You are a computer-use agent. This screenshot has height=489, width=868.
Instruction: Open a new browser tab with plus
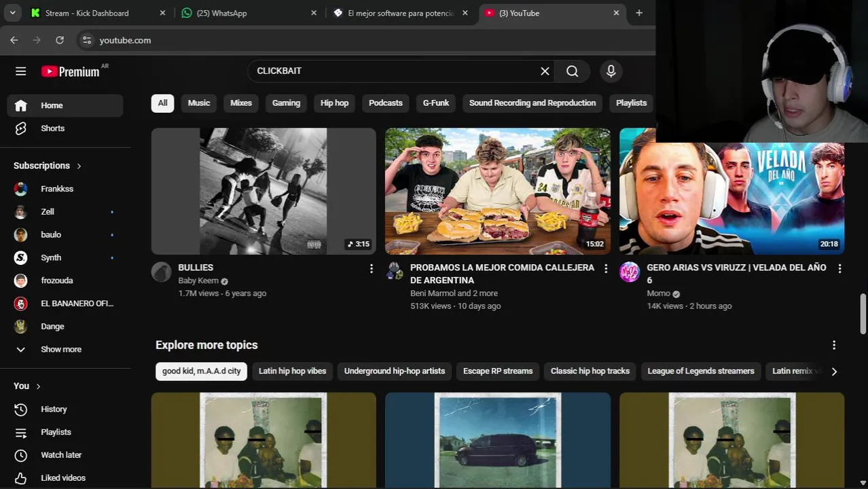tap(639, 13)
